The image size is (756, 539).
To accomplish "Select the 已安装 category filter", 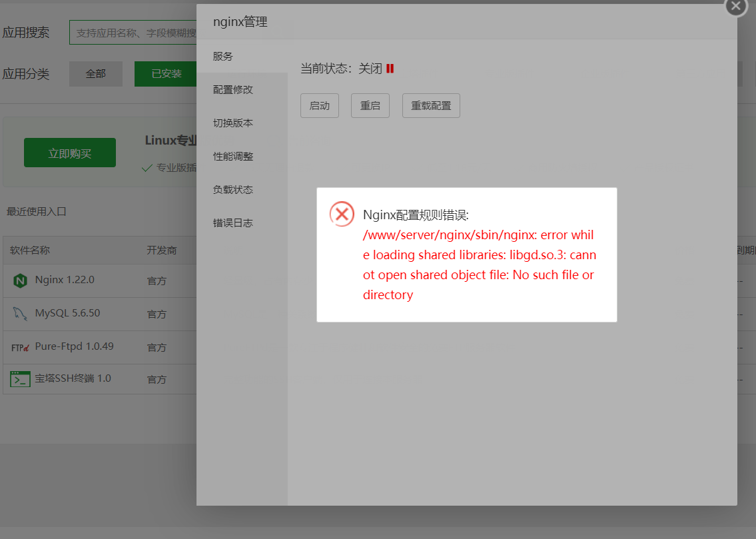I will click(x=165, y=73).
